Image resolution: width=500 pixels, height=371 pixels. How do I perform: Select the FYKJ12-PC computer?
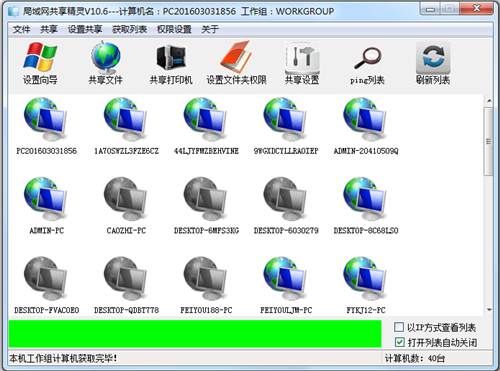(x=366, y=285)
